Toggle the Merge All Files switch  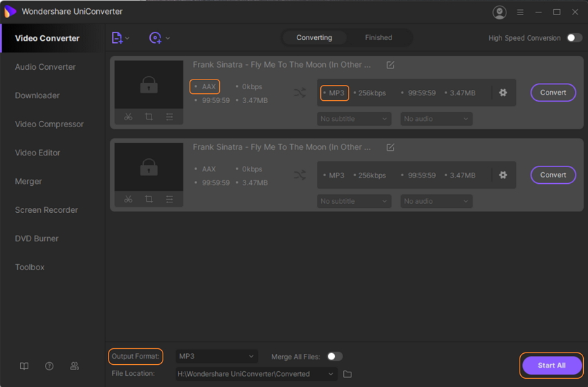pyautogui.click(x=335, y=357)
